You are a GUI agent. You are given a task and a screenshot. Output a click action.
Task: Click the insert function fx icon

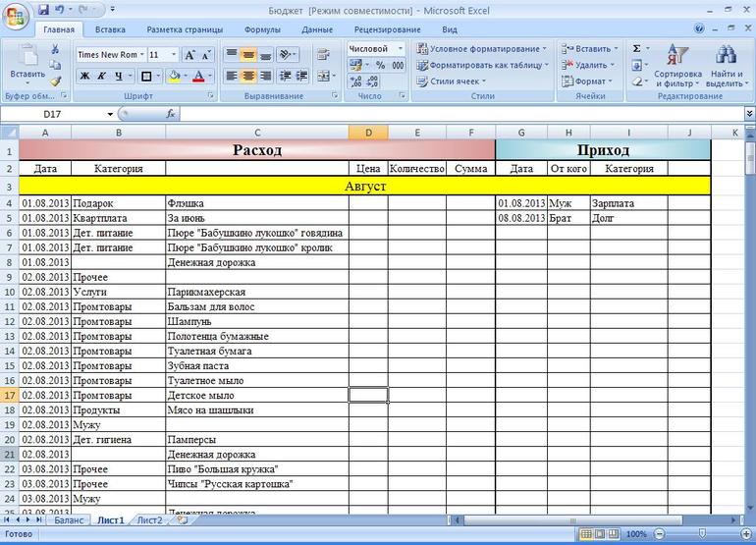[171, 114]
